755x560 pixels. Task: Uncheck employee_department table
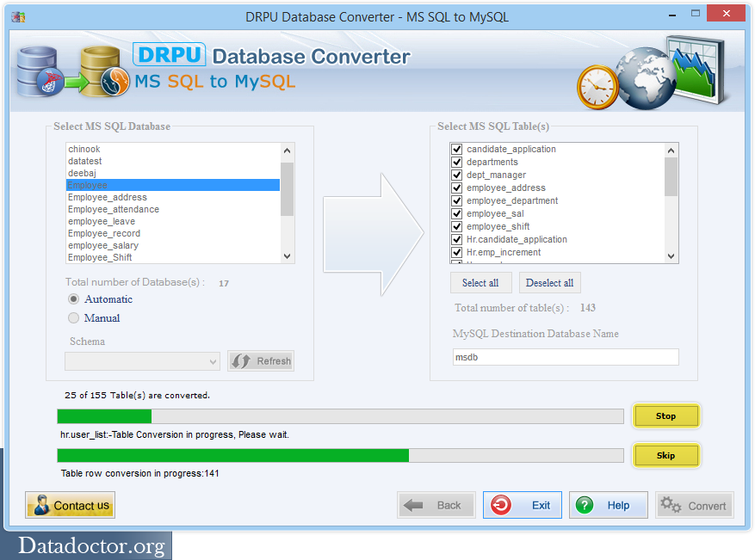[x=457, y=200]
